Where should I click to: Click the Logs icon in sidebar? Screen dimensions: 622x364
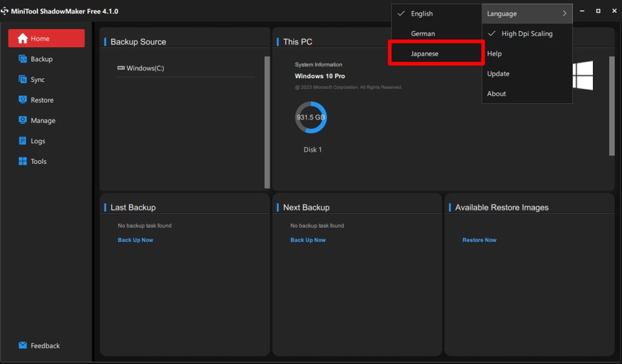tap(22, 141)
